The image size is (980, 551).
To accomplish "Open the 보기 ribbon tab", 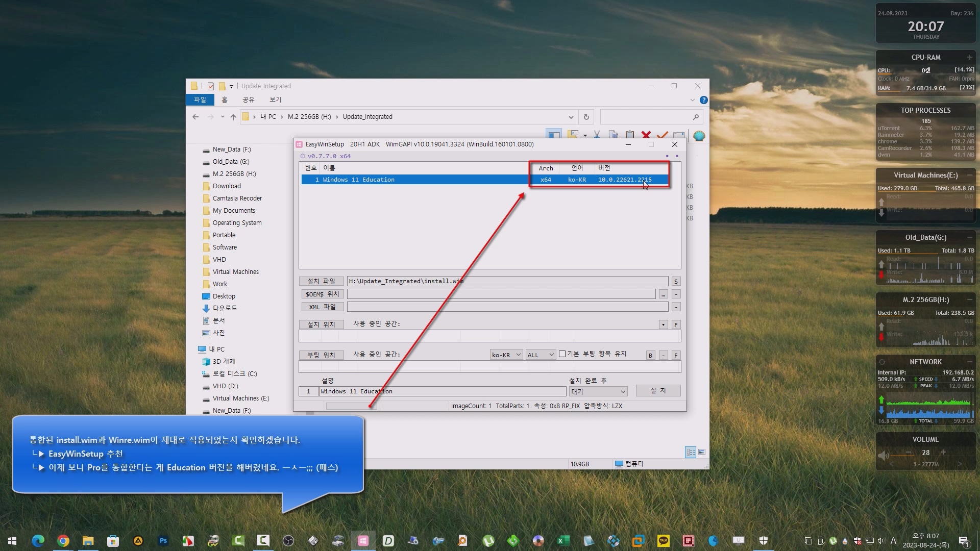I will tap(276, 100).
